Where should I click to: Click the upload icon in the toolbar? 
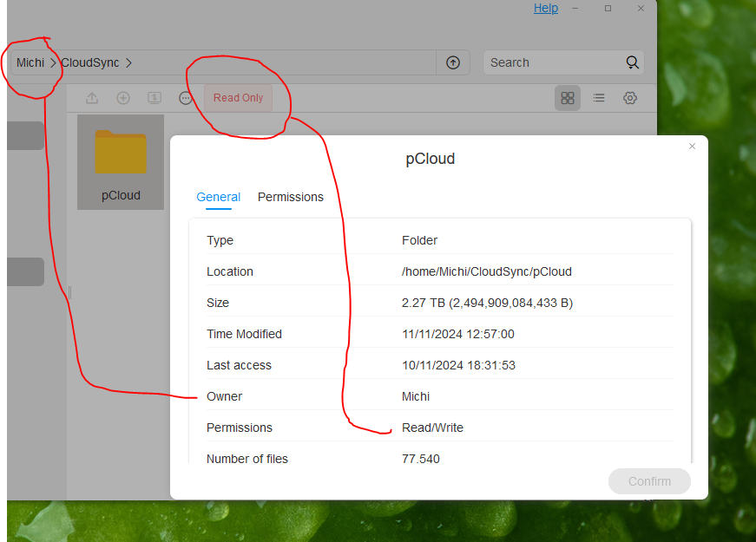(x=92, y=98)
